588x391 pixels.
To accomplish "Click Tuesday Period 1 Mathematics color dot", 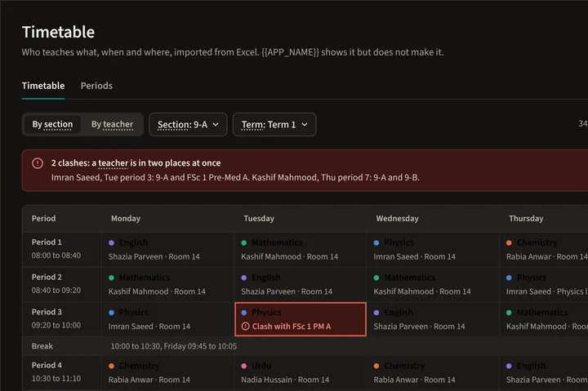I will pos(244,243).
